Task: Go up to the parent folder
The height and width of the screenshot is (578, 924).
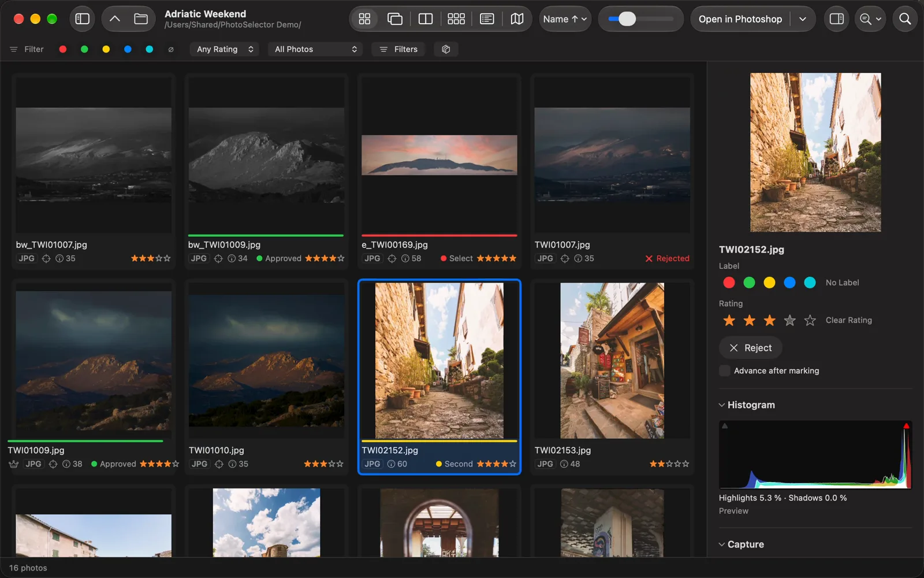Action: point(115,19)
